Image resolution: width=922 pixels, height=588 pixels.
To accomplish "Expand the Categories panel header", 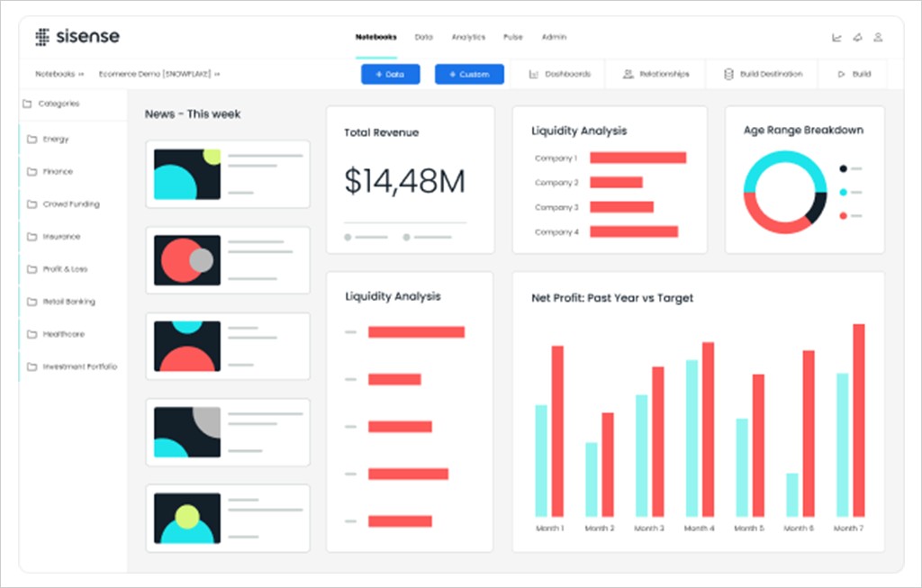I will [55, 104].
